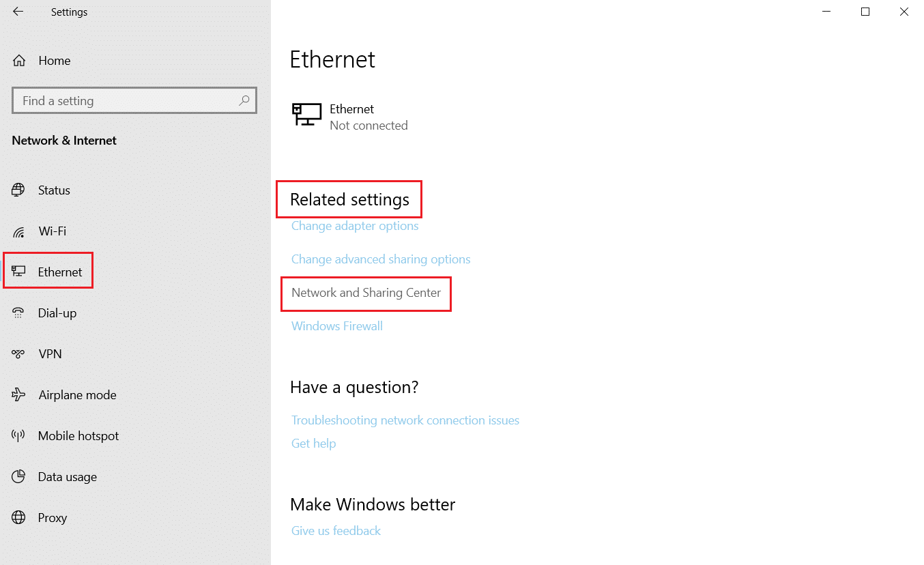The width and height of the screenshot is (924, 565).
Task: Click the Wi-Fi signal icon
Action: (18, 231)
